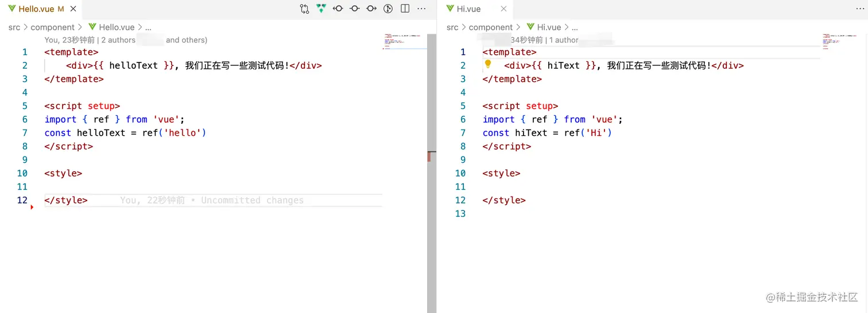868x313 pixels.
Task: Click the '</template>' closing tag in Hello.vue
Action: (74, 79)
